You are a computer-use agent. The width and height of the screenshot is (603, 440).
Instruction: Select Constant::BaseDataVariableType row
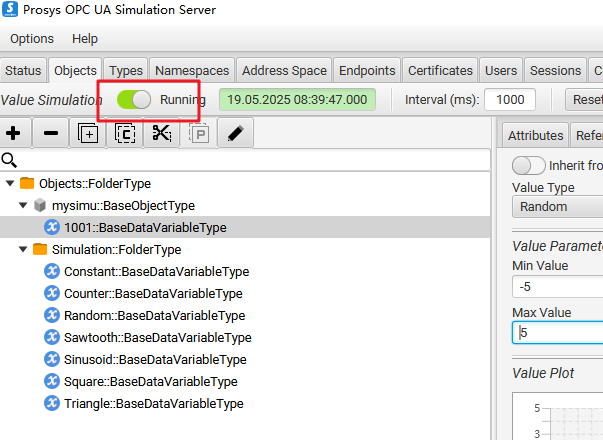[245, 271]
